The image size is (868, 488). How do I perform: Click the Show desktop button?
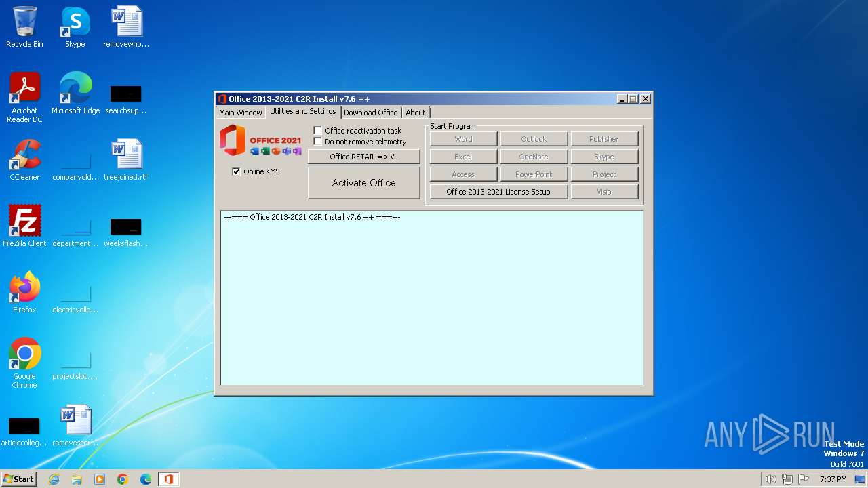pos(861,479)
